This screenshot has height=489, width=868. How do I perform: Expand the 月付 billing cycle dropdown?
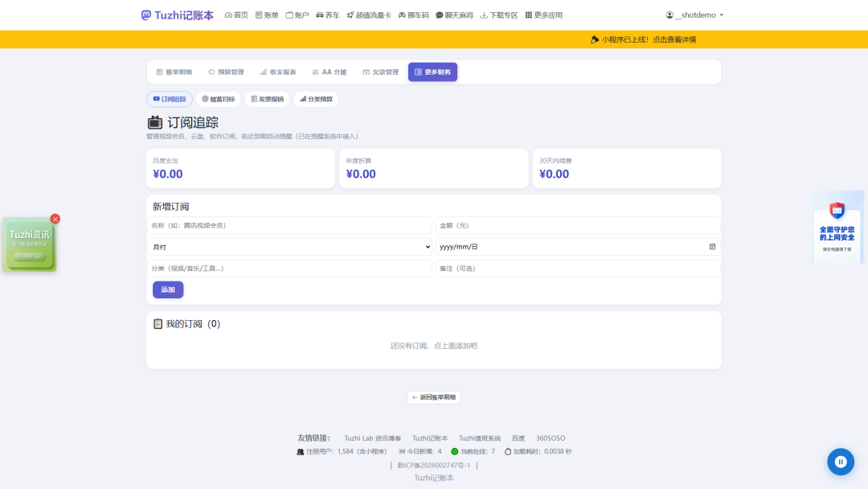click(289, 247)
